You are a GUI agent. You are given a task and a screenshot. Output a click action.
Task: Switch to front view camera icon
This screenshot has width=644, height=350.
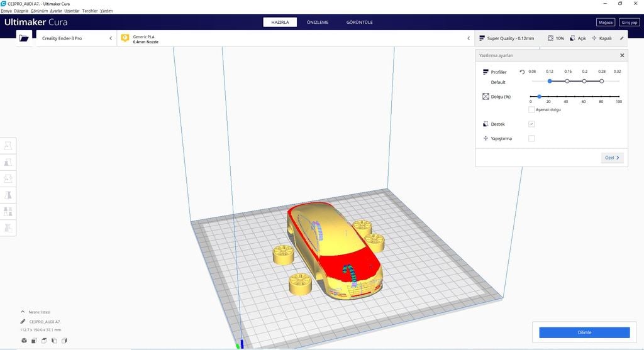(x=34, y=341)
